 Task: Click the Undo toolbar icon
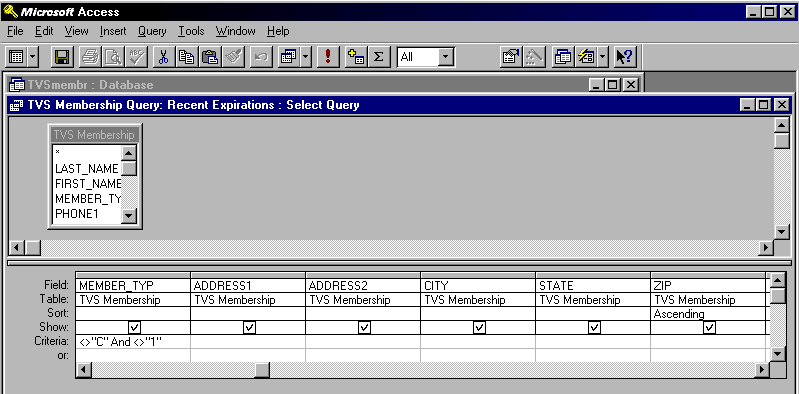261,57
